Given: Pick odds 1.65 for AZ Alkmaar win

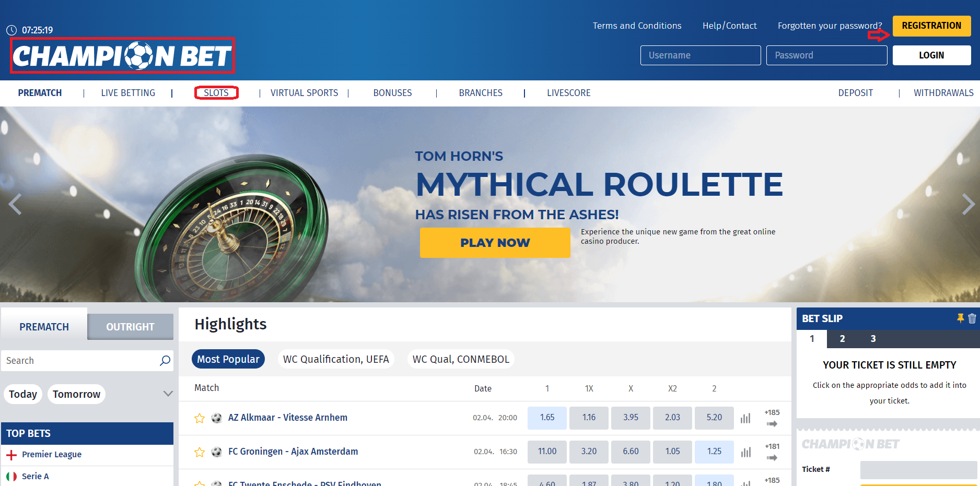Looking at the screenshot, I should (x=547, y=418).
